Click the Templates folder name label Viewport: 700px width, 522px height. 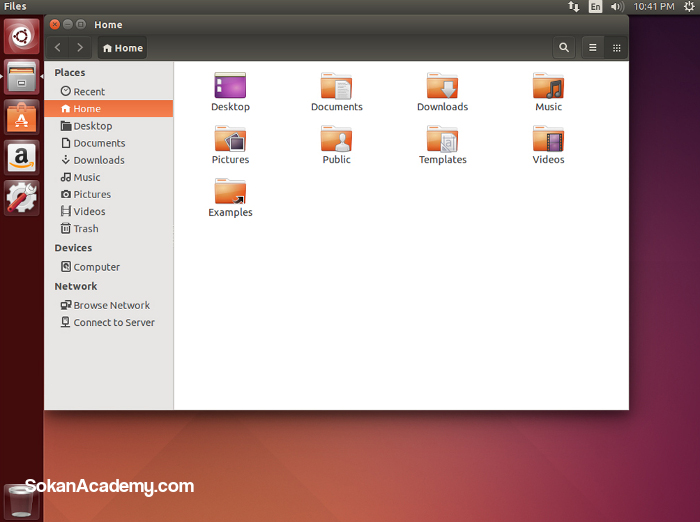pyautogui.click(x=442, y=159)
